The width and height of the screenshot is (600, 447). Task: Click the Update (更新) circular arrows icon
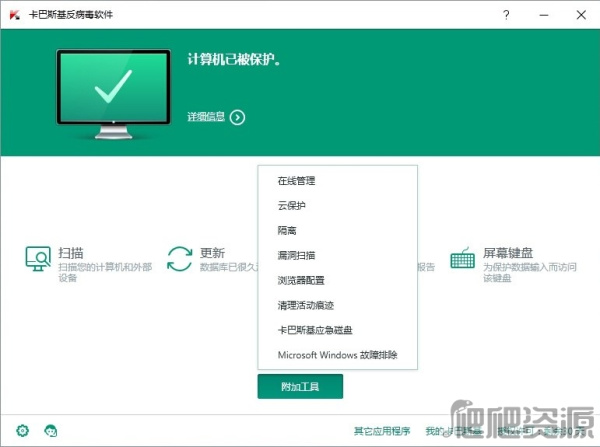pos(179,259)
